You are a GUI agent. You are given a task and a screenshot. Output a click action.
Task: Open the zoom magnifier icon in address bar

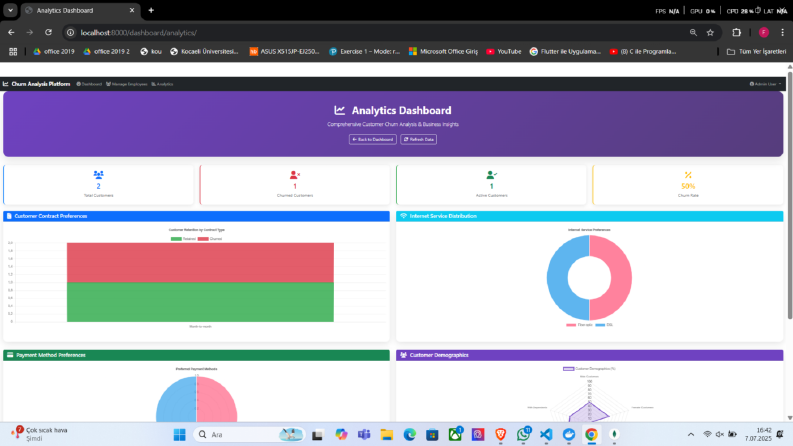[x=693, y=32]
